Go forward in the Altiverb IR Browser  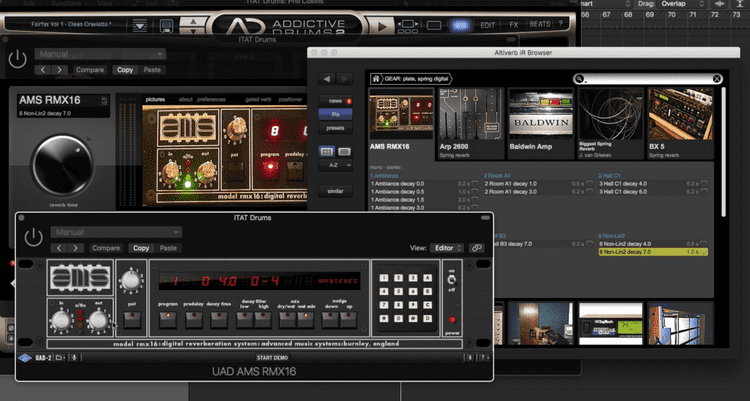tap(344, 78)
